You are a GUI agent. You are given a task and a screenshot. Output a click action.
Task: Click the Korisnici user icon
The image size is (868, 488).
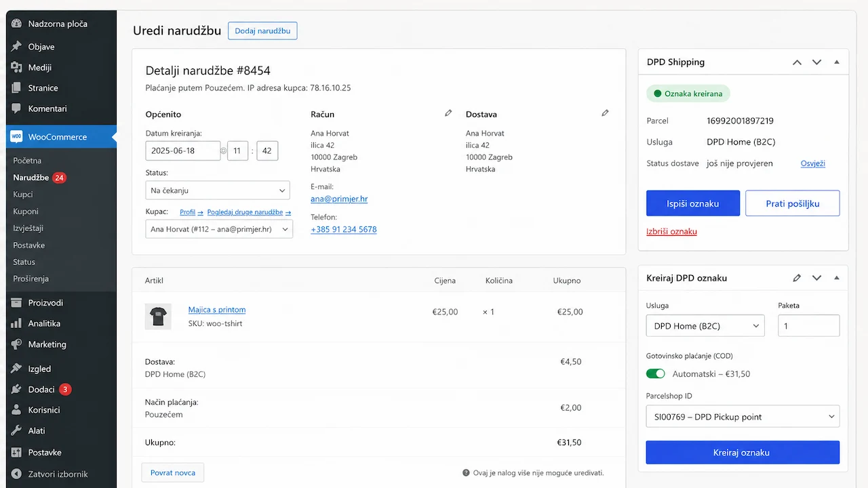click(17, 410)
